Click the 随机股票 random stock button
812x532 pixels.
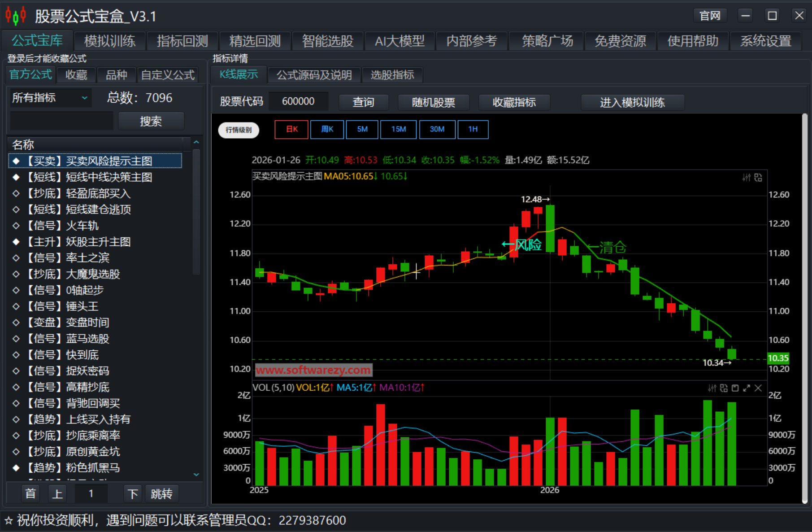point(433,102)
